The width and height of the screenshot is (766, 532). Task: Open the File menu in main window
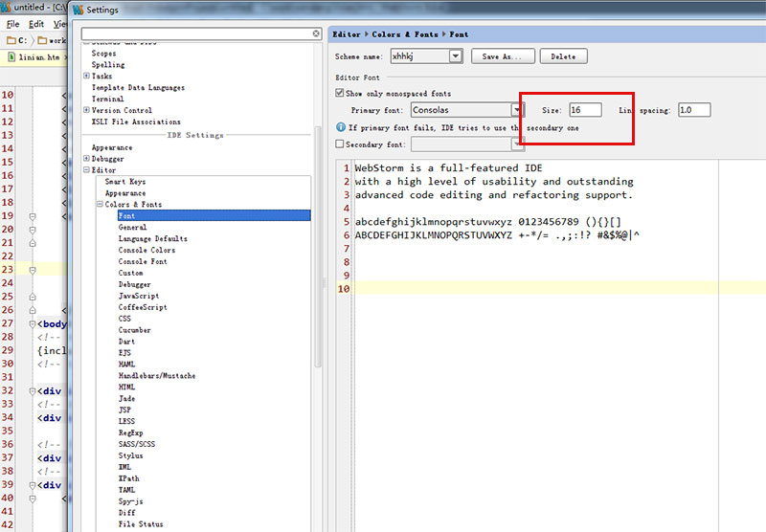click(13, 24)
